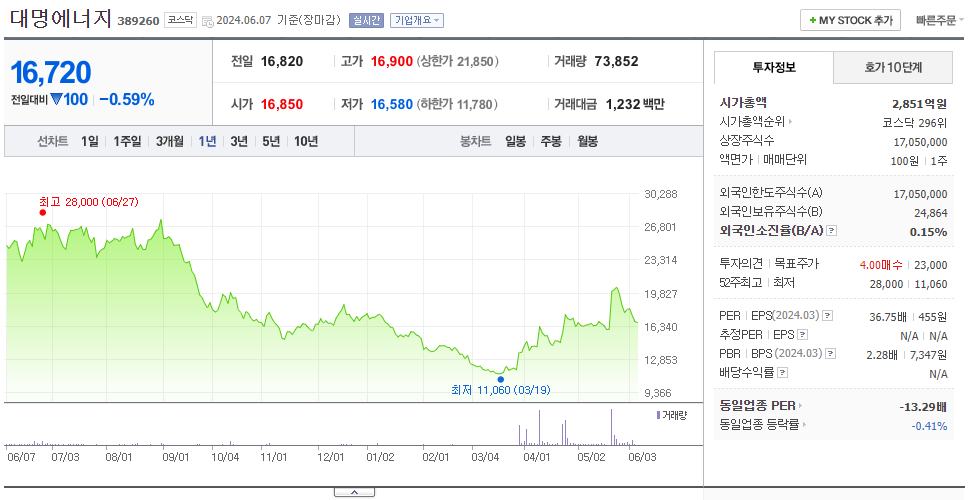
Task: Click the 동일업종 등락률 value -0.41%
Action: 930,425
